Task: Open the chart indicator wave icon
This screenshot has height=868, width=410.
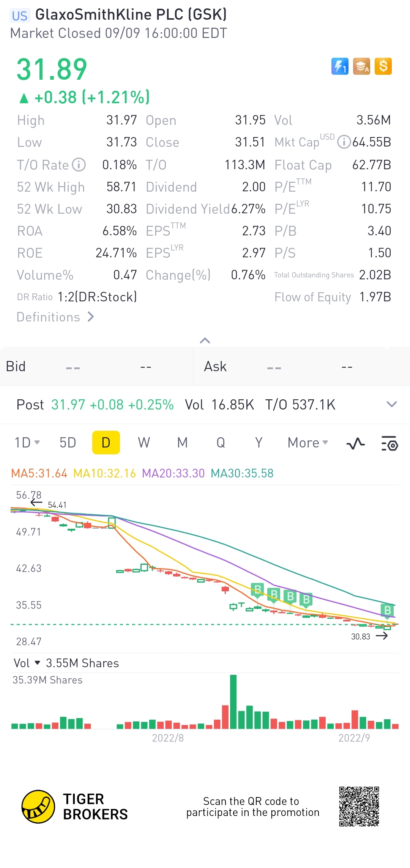Action: [x=356, y=443]
